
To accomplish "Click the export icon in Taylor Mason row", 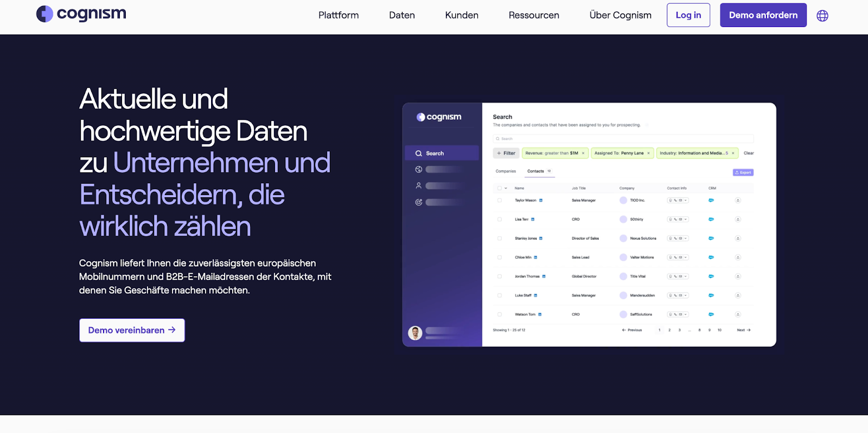I will point(738,201).
